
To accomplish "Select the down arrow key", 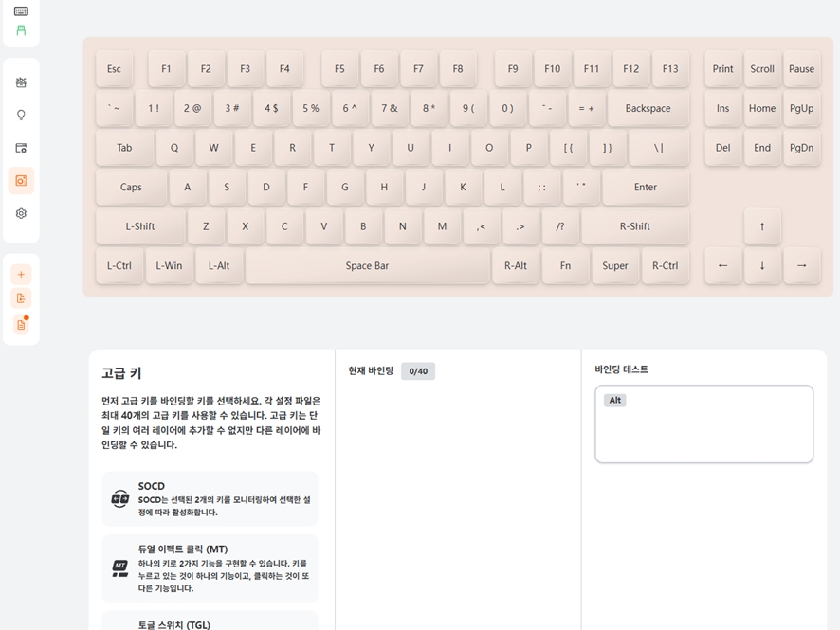I will 762,265.
